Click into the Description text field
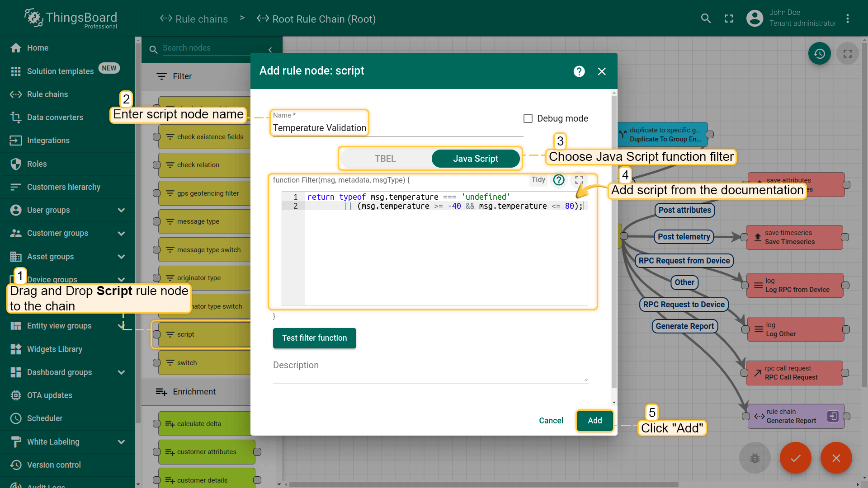This screenshot has height=488, width=868. pos(429,373)
